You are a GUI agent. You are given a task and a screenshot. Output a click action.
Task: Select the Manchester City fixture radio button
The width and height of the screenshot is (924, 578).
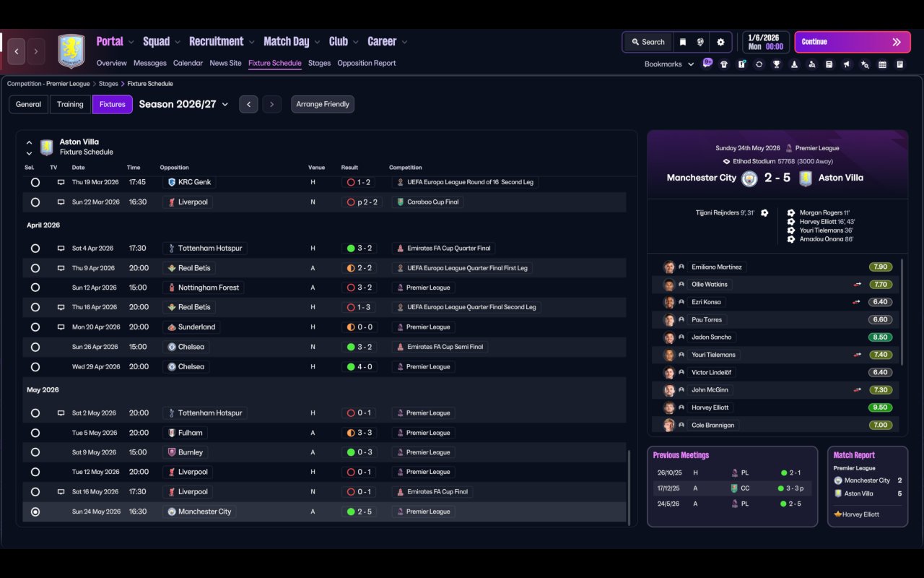35,512
